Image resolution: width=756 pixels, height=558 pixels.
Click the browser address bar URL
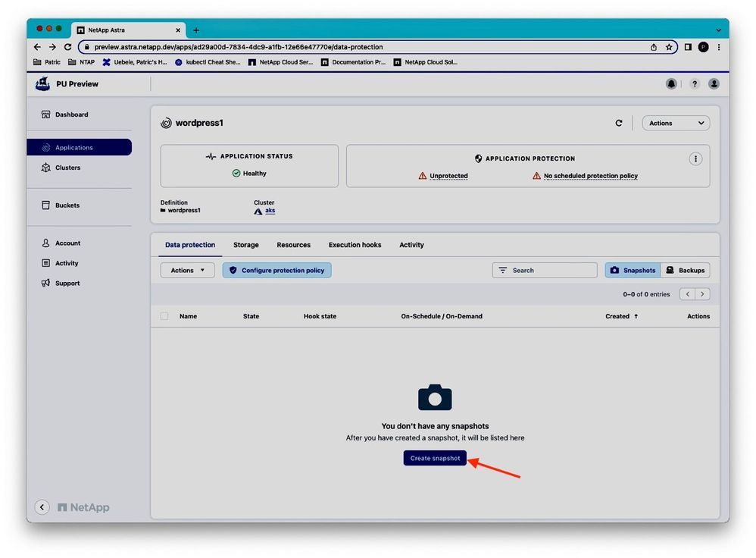pos(238,47)
